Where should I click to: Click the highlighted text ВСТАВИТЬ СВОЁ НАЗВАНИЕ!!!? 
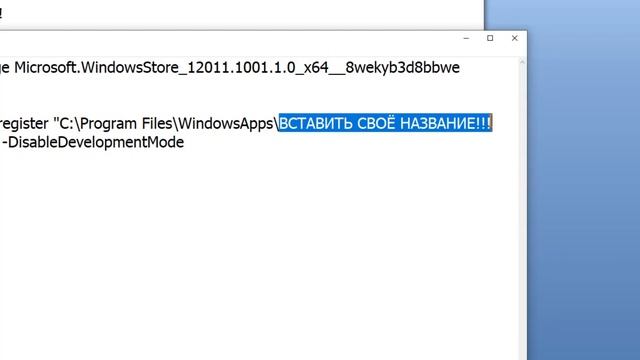(385, 123)
